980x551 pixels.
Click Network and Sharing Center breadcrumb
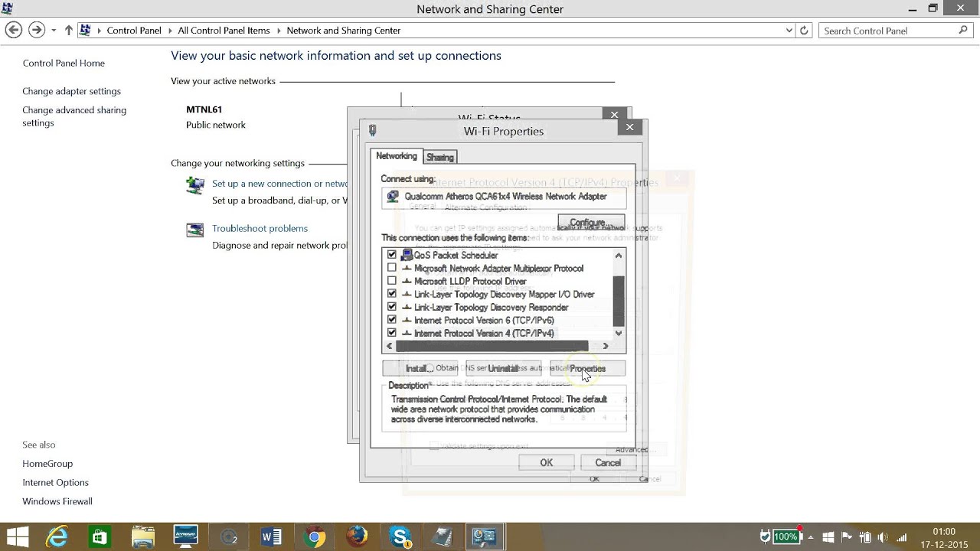point(344,31)
